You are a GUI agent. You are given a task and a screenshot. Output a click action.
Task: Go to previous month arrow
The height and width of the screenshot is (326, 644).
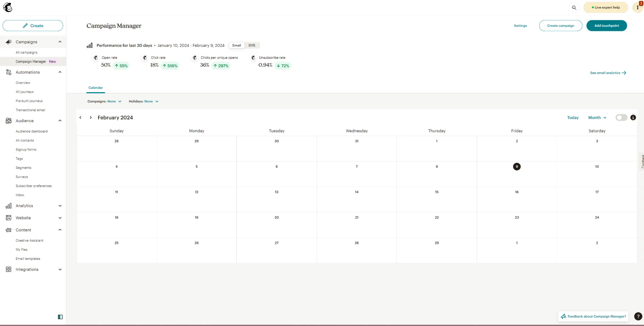coord(81,117)
